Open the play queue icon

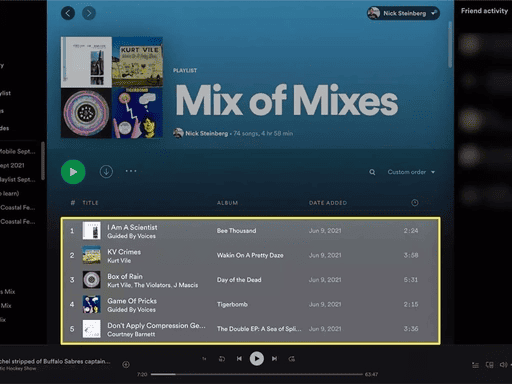pos(475,365)
